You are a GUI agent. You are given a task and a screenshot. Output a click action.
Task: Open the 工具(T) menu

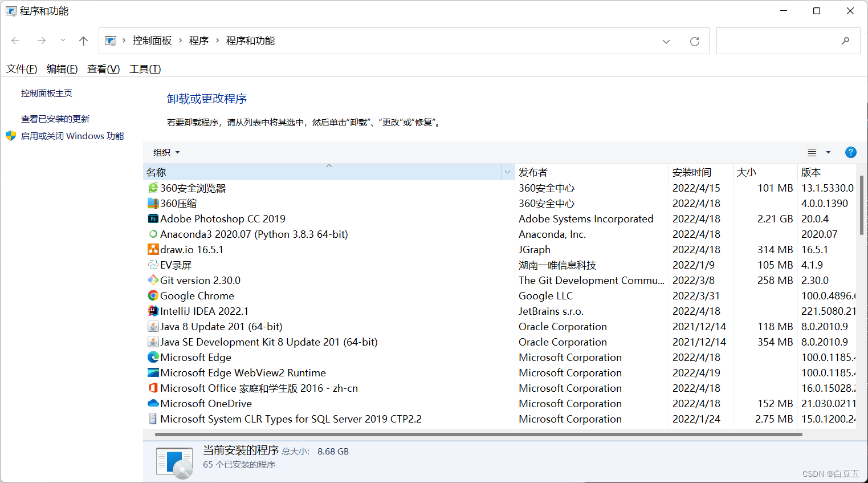(x=145, y=69)
